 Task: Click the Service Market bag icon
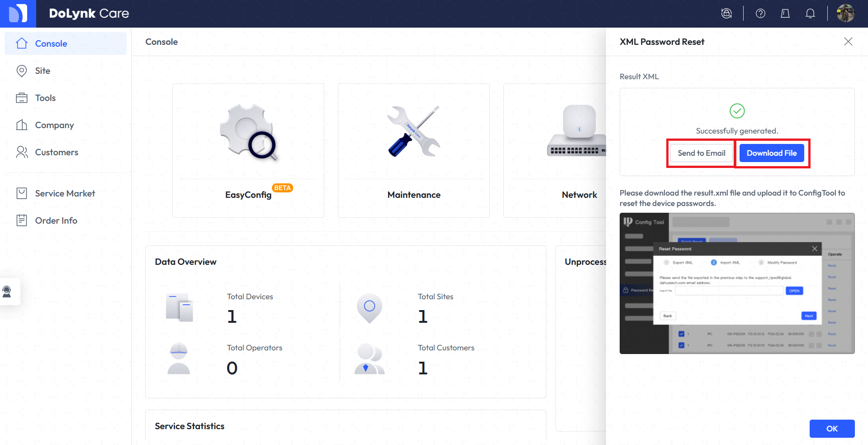tap(22, 193)
